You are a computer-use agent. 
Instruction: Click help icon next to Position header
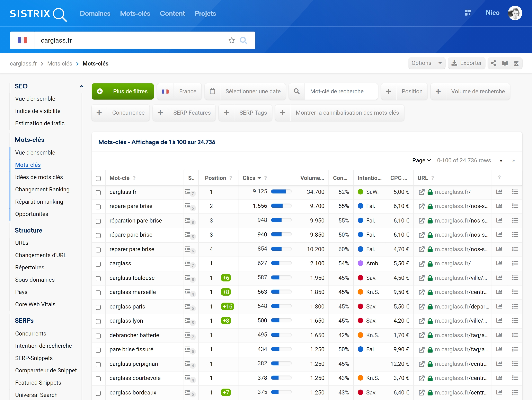231,178
